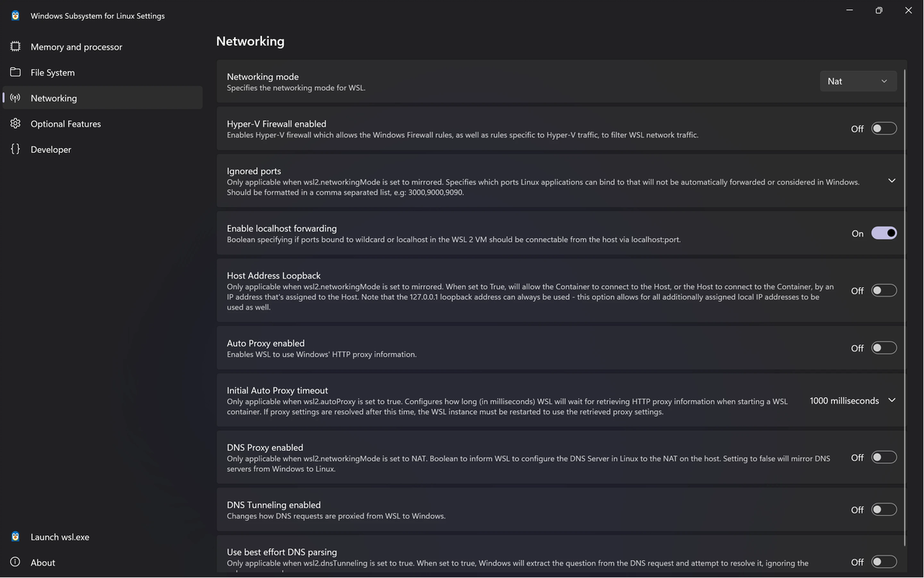Enable the Hyper-V Firewall toggle

coord(884,129)
